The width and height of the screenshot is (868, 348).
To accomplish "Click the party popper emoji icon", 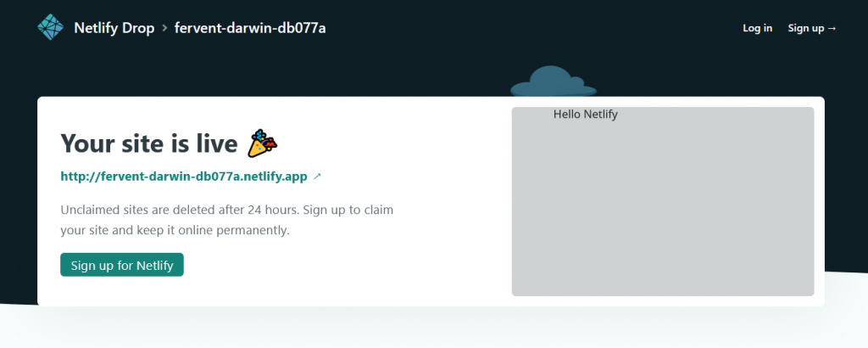I will point(263,143).
